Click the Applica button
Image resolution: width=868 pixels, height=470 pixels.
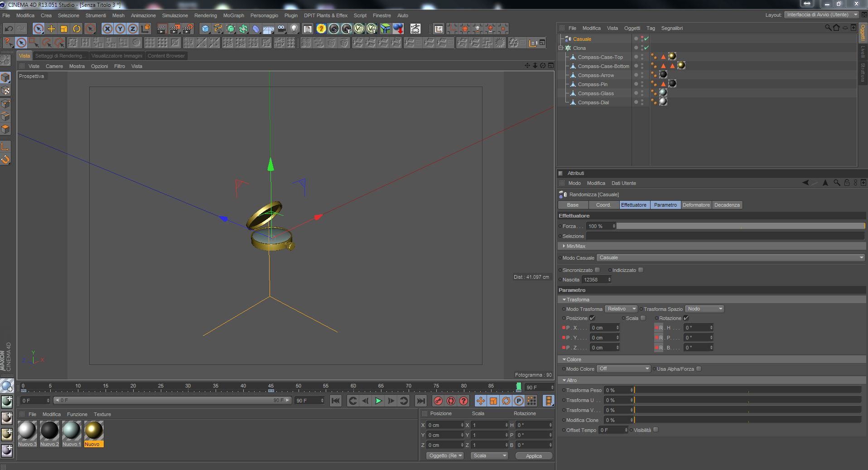[534, 456]
